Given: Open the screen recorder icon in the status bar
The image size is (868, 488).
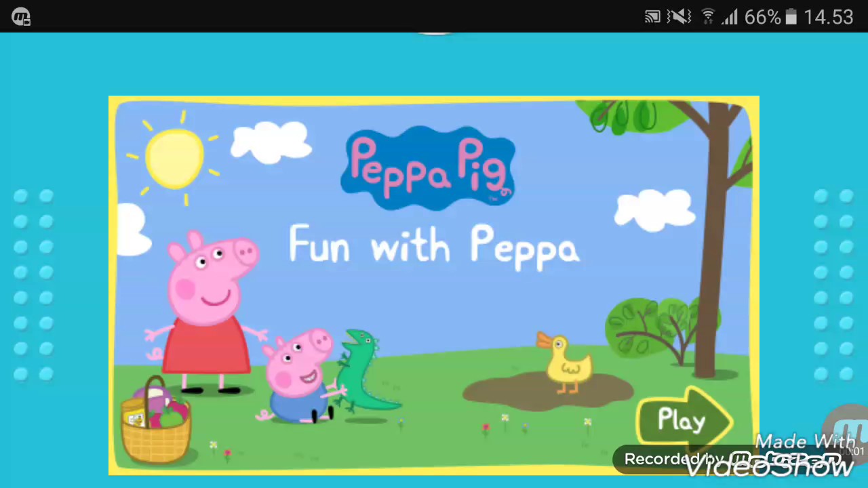Looking at the screenshot, I should 21,17.
